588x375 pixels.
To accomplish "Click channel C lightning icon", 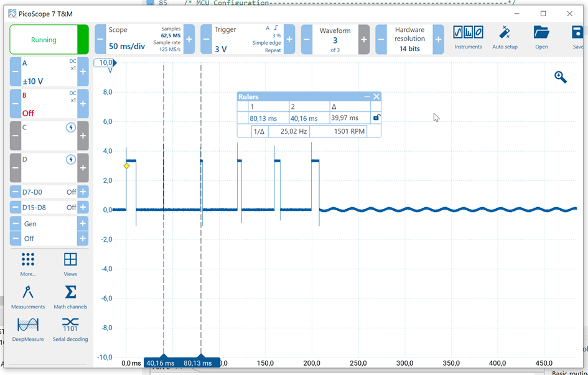I will pyautogui.click(x=70, y=127).
